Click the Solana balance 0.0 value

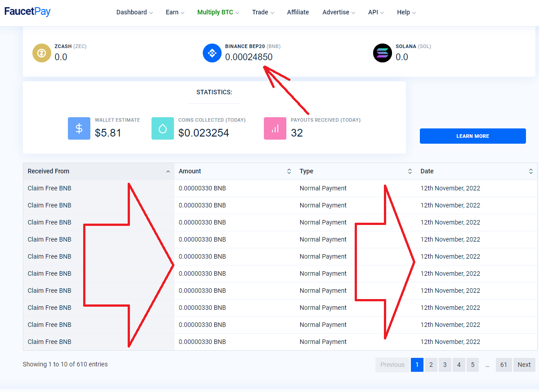tap(402, 57)
